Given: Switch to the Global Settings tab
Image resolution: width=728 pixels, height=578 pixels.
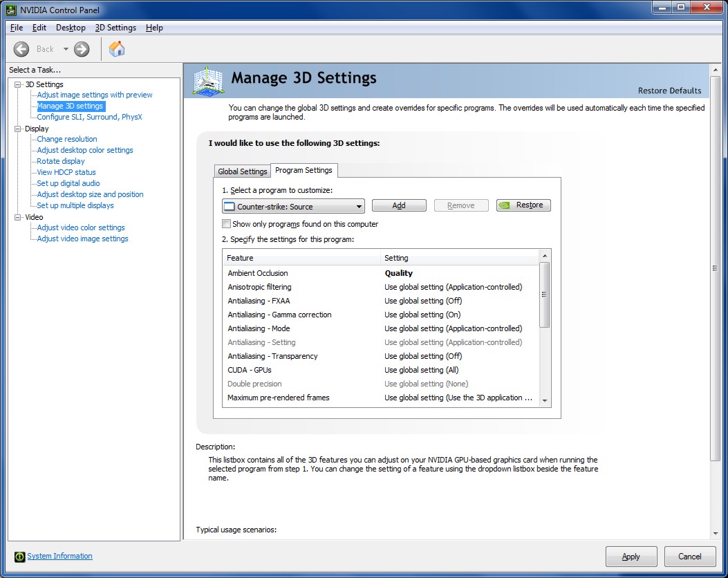Looking at the screenshot, I should pos(242,171).
